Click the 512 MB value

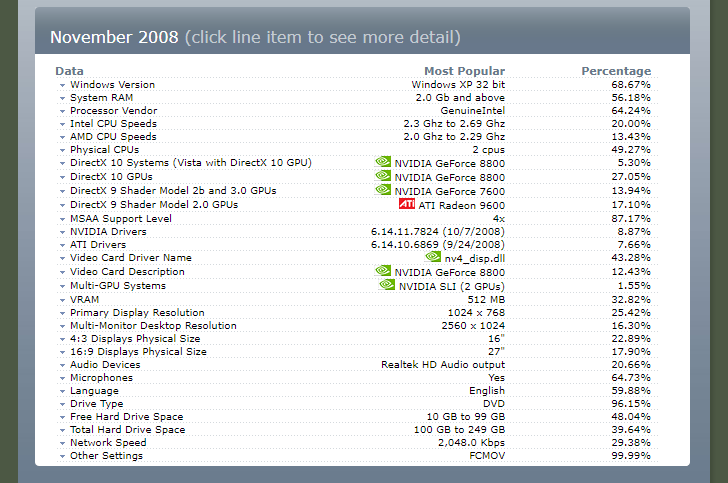486,300
